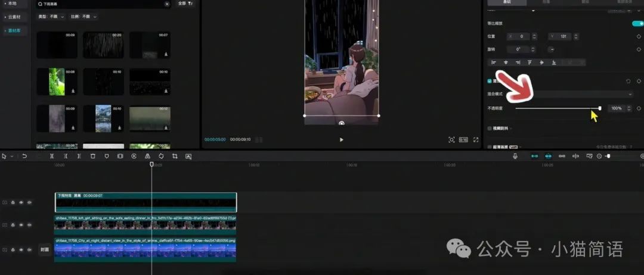Select the rain overlay clip on timeline
The width and height of the screenshot is (644, 275).
146,202
